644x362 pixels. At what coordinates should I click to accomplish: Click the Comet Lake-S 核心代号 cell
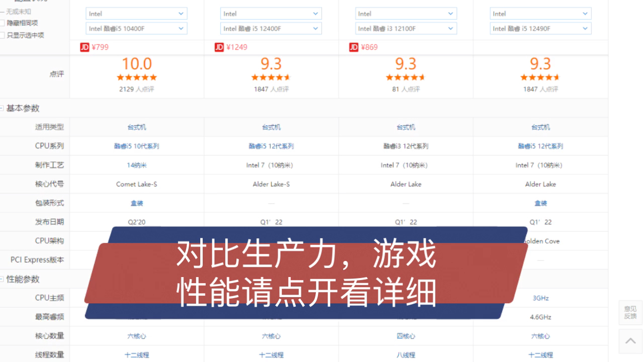coord(136,184)
